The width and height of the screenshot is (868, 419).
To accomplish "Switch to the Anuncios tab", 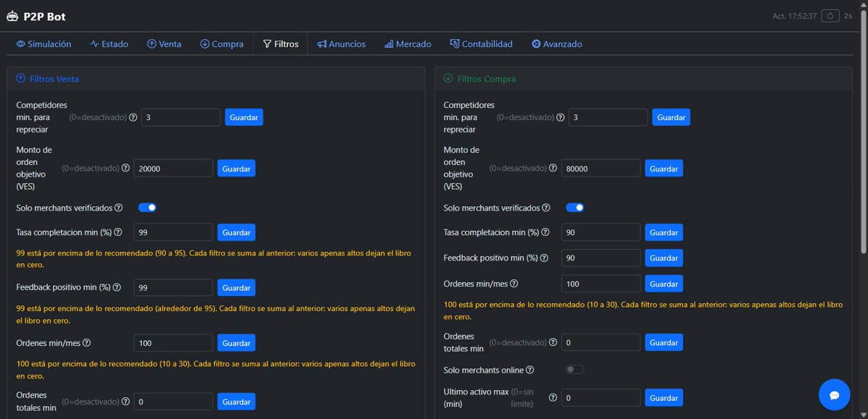I will pyautogui.click(x=341, y=44).
